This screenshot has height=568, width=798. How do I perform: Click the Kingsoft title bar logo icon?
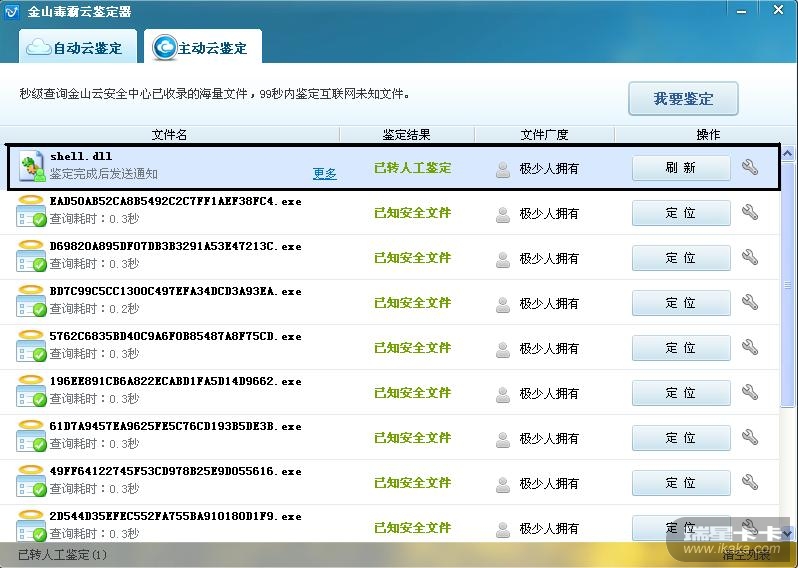point(11,11)
